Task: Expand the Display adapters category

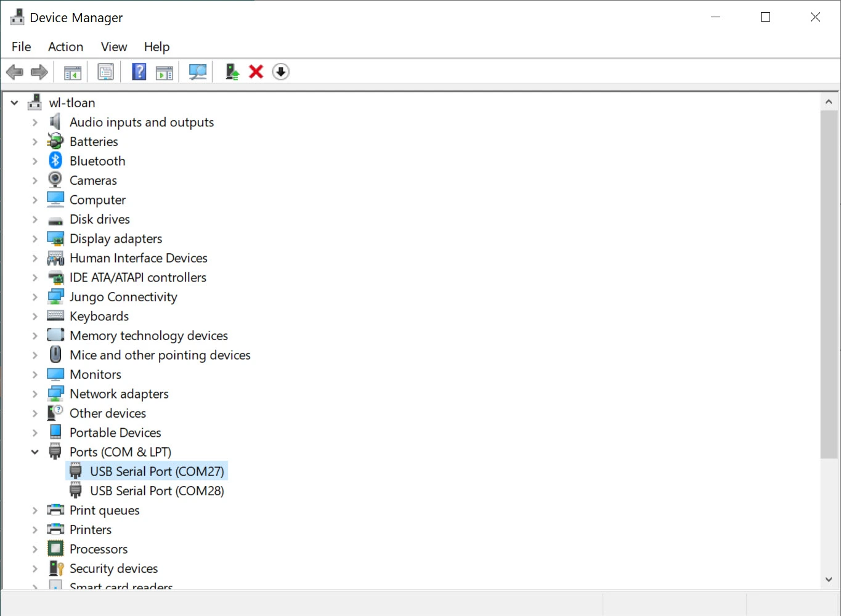Action: (x=35, y=239)
